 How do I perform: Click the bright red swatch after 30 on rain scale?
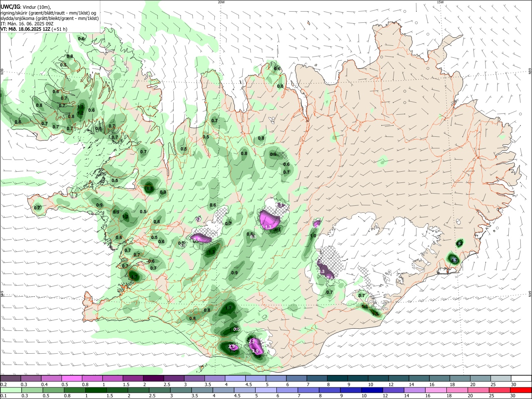coord(520,390)
